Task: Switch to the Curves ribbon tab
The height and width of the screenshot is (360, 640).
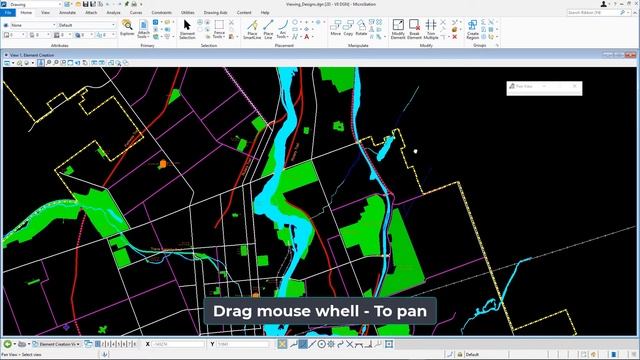Action: pyautogui.click(x=136, y=13)
